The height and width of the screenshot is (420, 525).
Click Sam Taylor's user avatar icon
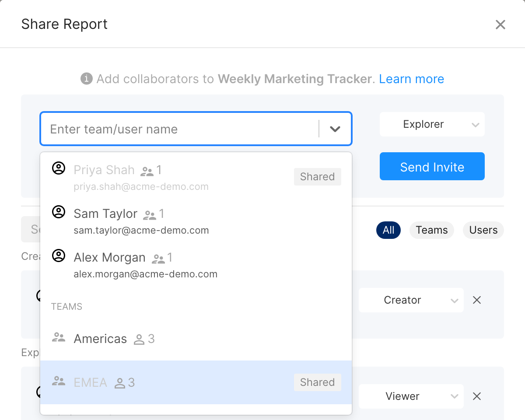(59, 212)
